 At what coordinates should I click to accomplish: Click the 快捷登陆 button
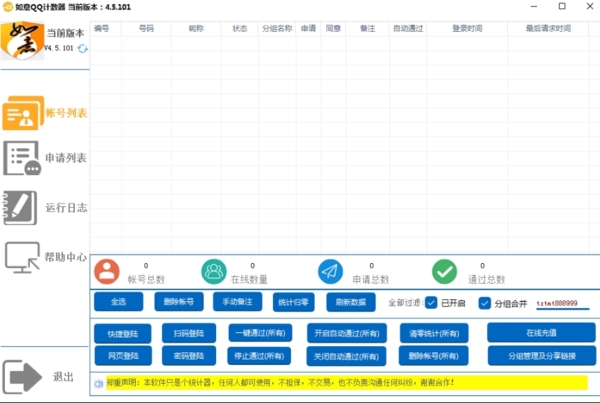pos(122,334)
